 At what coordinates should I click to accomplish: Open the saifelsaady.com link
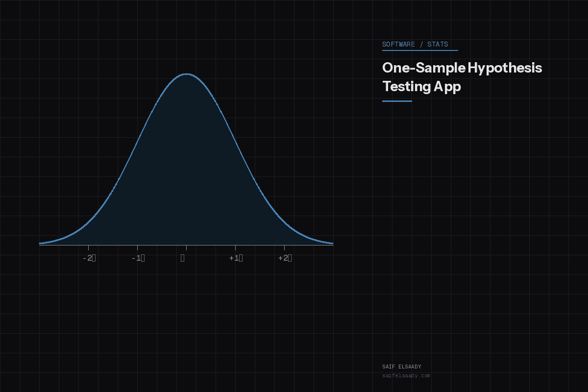coord(407,376)
